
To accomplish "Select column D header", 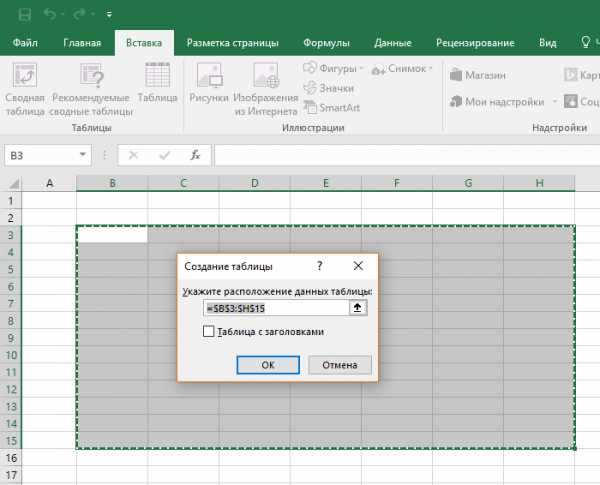I will pyautogui.click(x=254, y=183).
